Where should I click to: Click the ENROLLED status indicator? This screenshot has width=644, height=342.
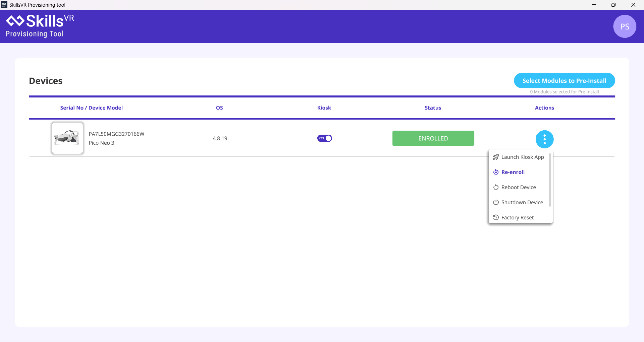tap(433, 138)
